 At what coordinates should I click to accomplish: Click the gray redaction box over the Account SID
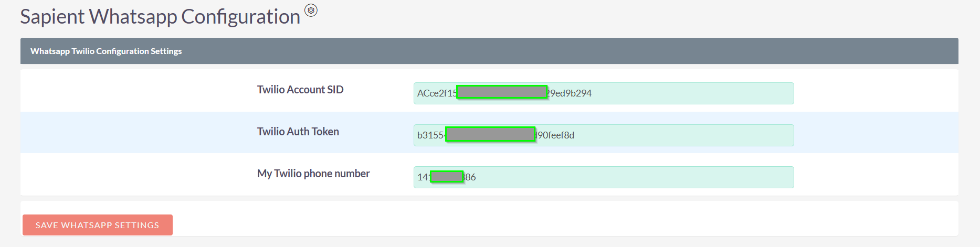click(502, 92)
